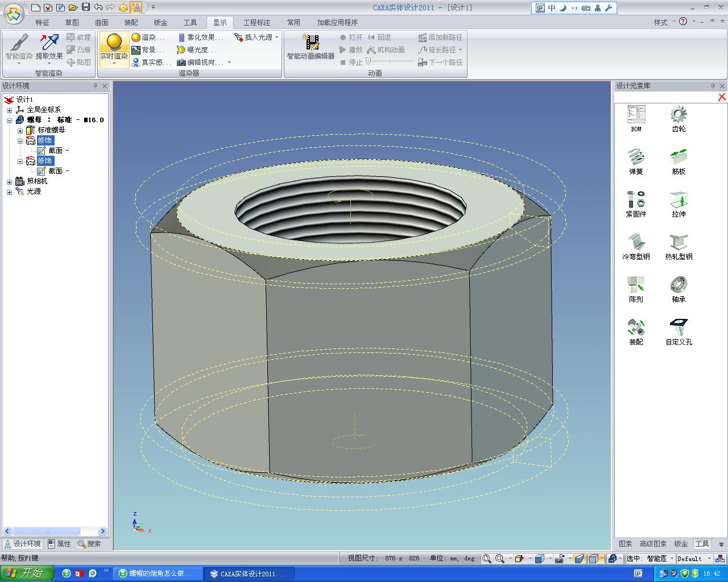Create a new file from quick access toolbar

tap(36, 7)
